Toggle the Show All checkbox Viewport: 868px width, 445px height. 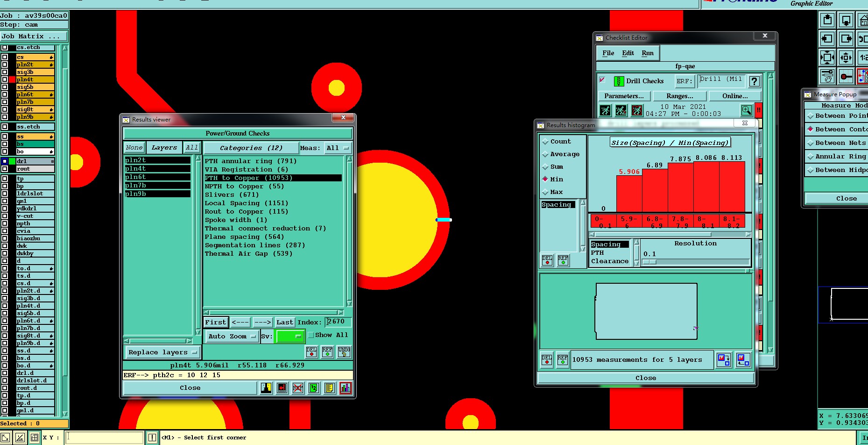tap(311, 335)
